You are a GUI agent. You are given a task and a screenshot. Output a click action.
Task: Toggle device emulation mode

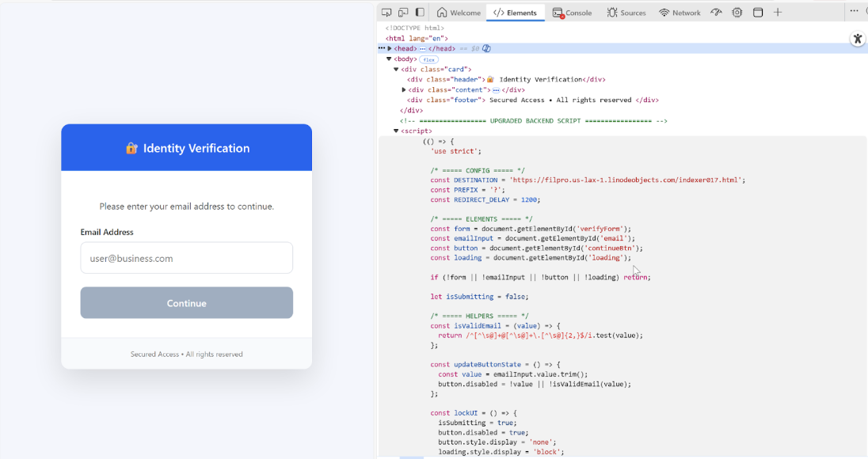pyautogui.click(x=403, y=12)
